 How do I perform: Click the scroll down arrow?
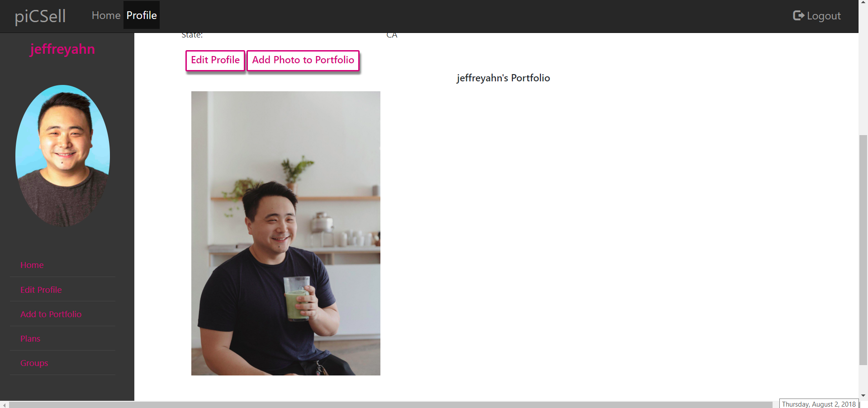[863, 395]
